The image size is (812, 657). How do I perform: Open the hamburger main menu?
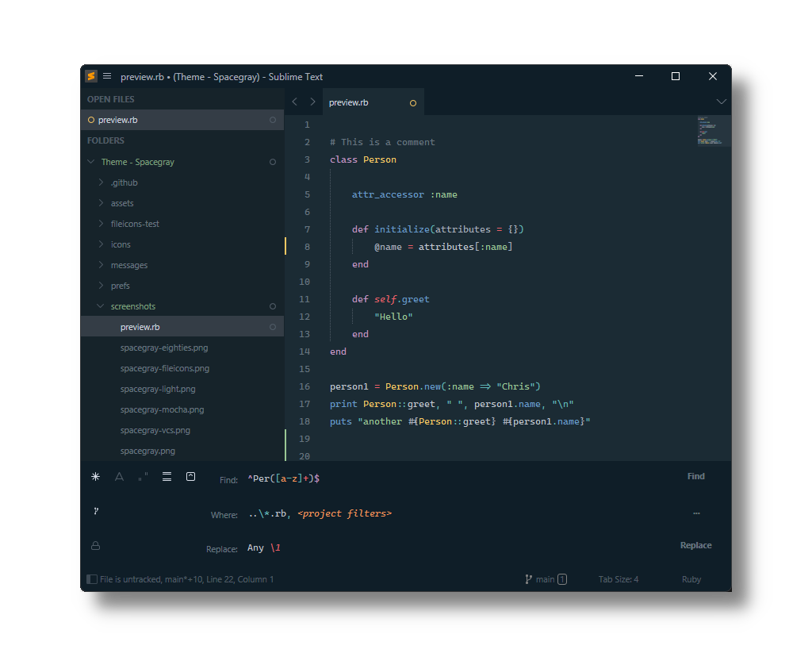(107, 76)
